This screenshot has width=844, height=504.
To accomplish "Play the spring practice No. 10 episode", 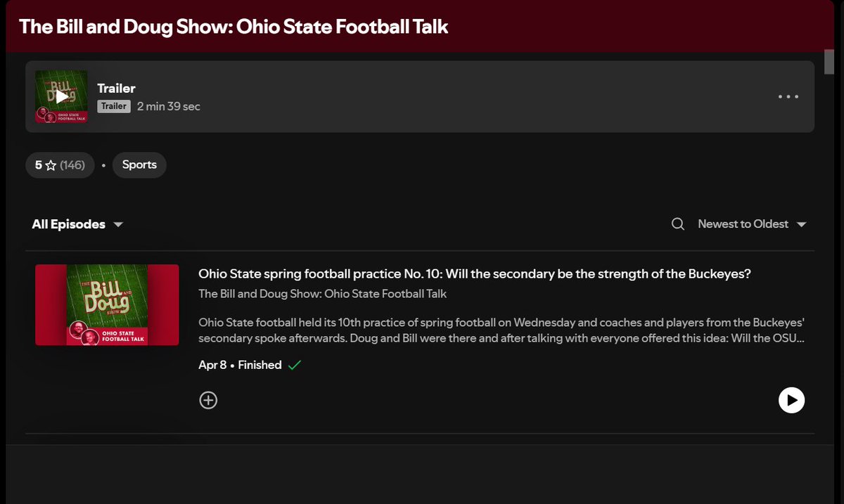I will 791,400.
